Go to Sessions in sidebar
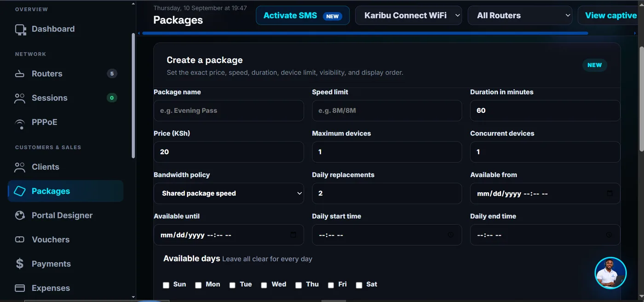Viewport: 644px width, 302px height. (x=66, y=98)
